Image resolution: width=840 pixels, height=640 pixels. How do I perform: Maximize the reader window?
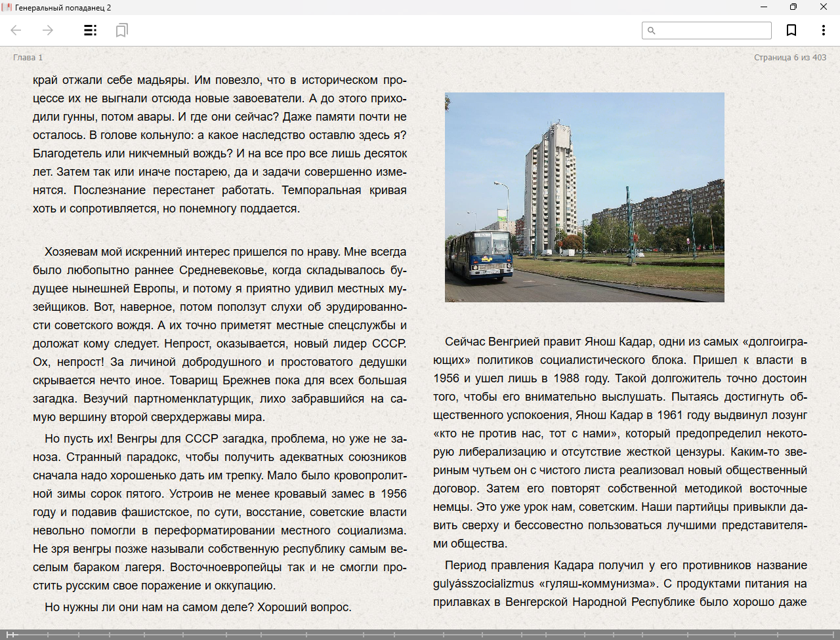[x=793, y=7]
